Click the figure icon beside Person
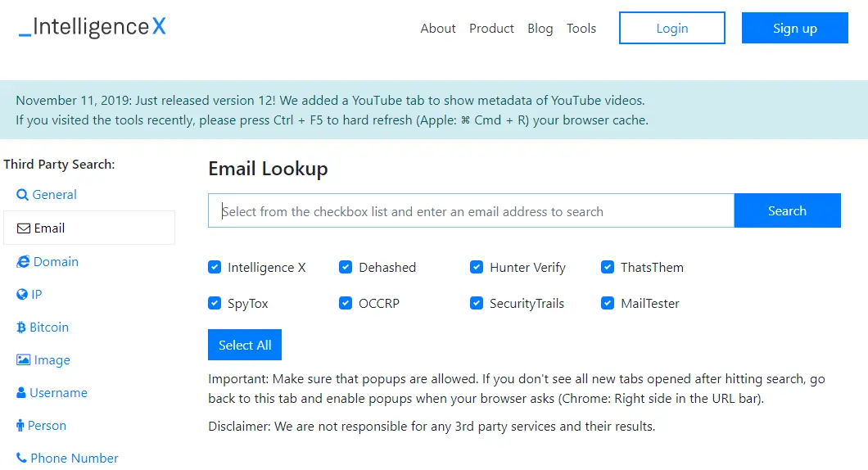The width and height of the screenshot is (868, 470). (x=20, y=426)
